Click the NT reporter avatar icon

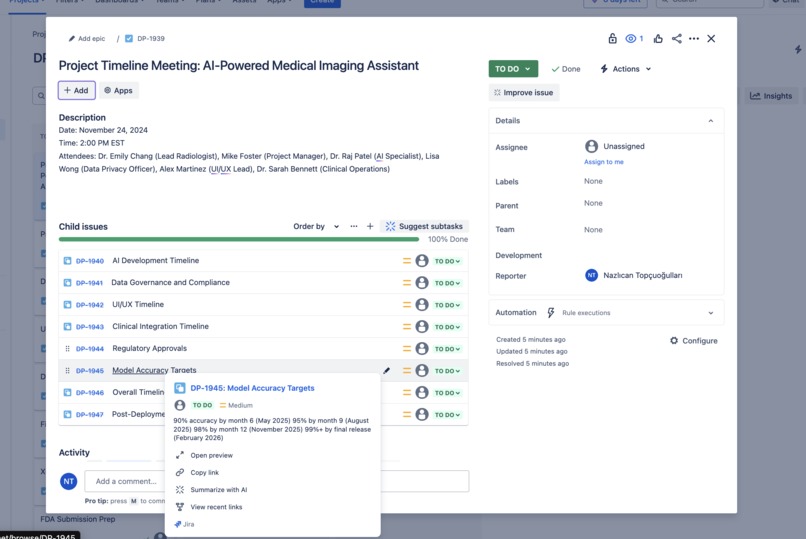[591, 275]
